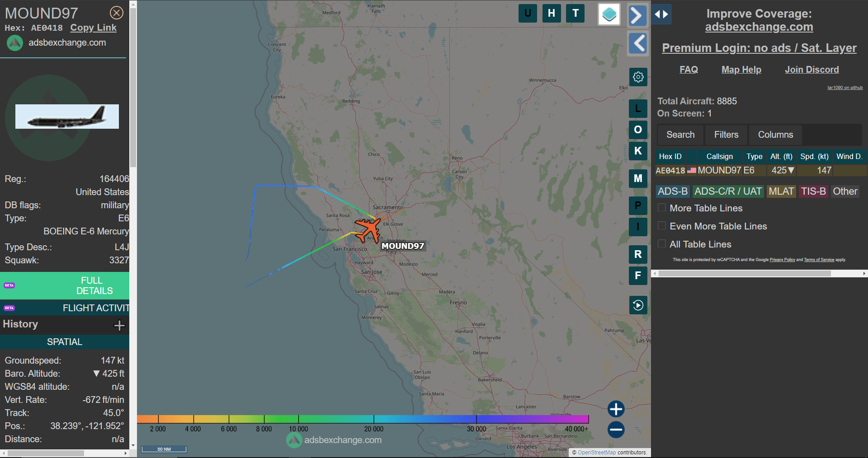This screenshot has height=458, width=868.
Task: Open Premium Login link
Action: pos(759,48)
